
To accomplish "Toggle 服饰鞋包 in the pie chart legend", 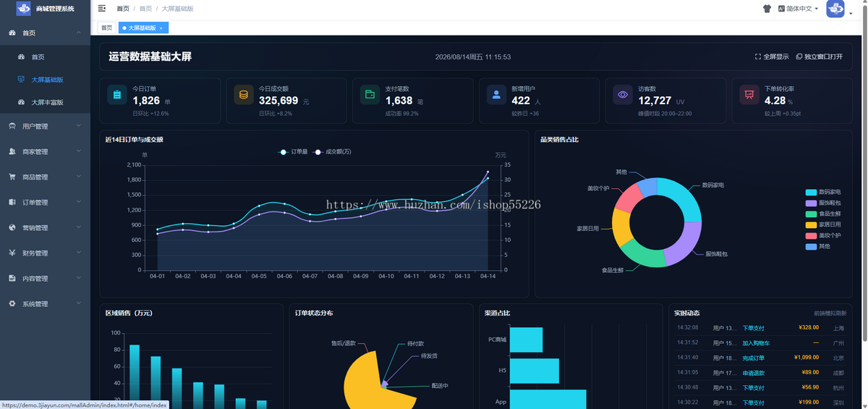I will (x=823, y=203).
